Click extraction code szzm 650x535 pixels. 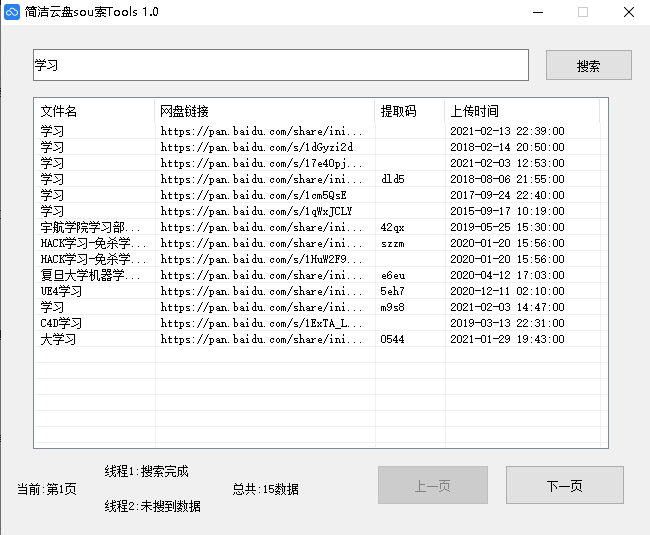[x=393, y=243]
